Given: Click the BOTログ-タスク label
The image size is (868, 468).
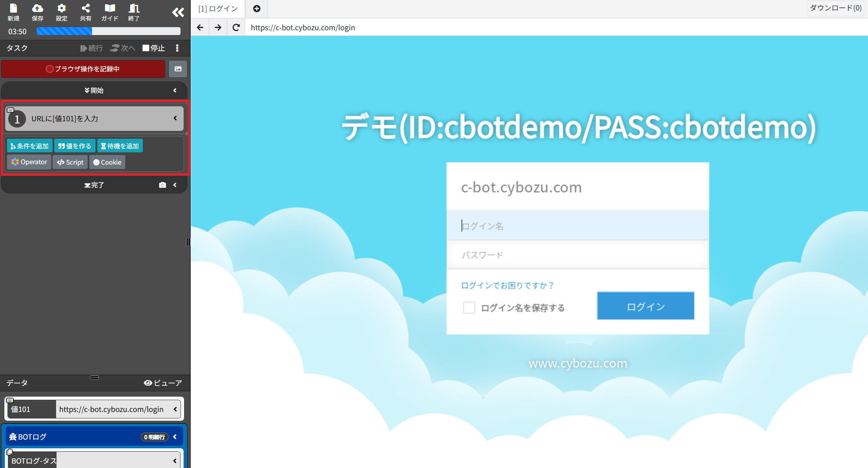Looking at the screenshot, I should pyautogui.click(x=34, y=461).
